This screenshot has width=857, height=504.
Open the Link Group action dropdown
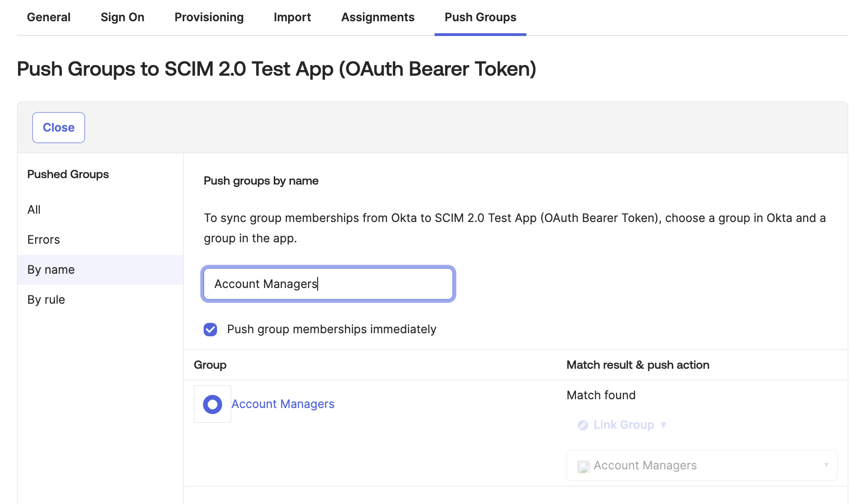pos(622,425)
